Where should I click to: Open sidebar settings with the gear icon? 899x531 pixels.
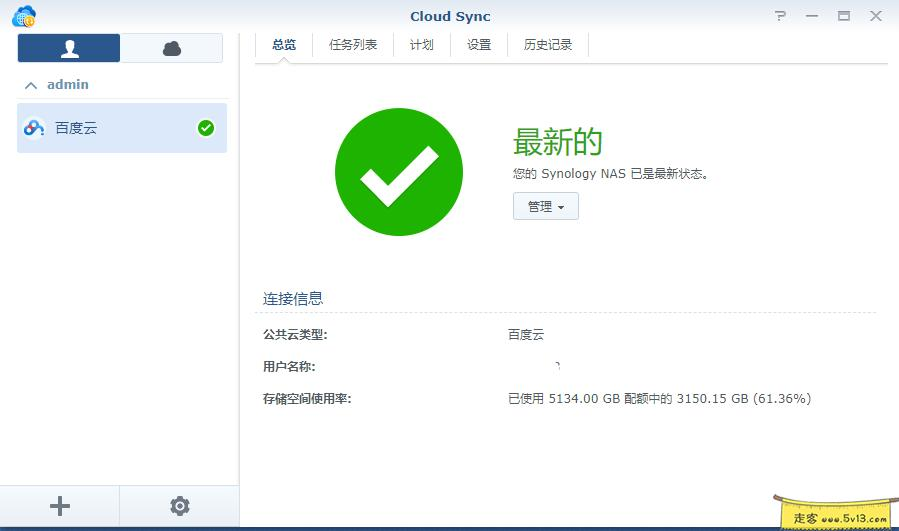(x=180, y=506)
